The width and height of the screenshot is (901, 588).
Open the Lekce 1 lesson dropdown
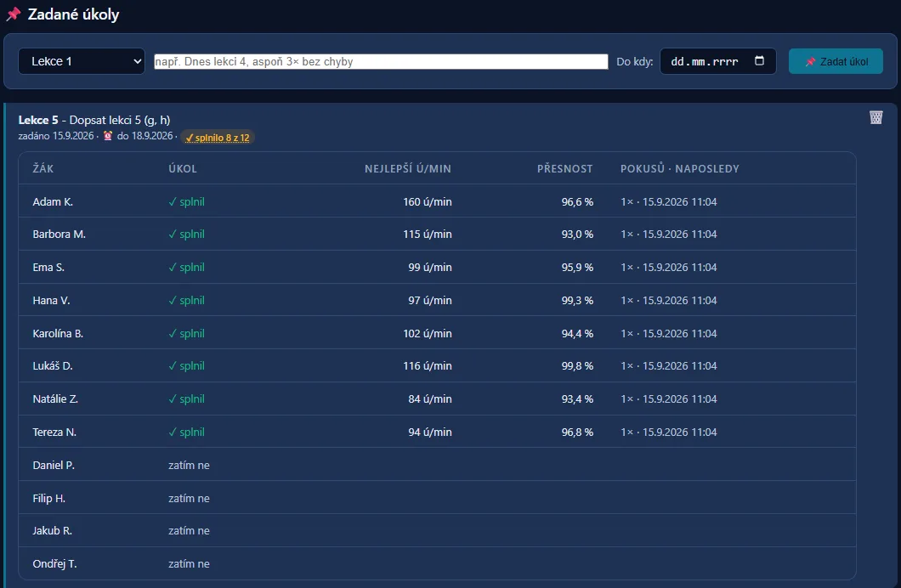[x=82, y=61]
